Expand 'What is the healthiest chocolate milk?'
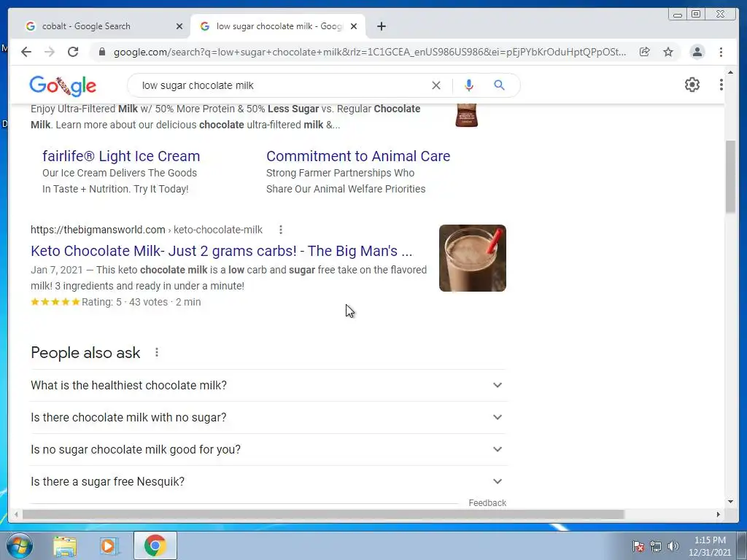The image size is (747, 560). tap(268, 385)
